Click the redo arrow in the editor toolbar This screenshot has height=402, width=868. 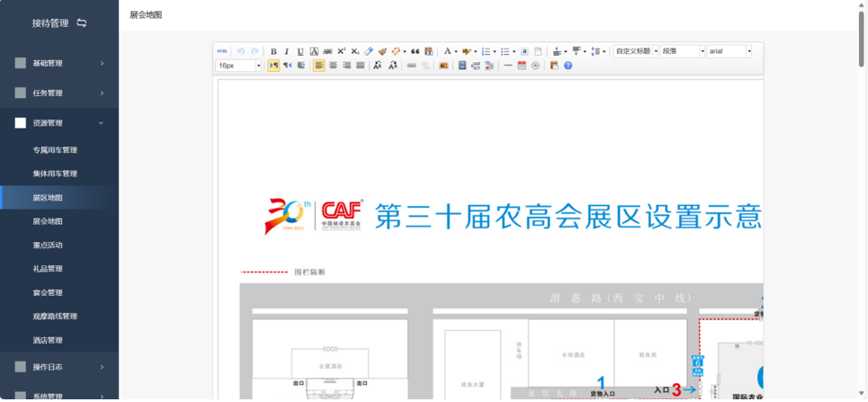tap(255, 51)
